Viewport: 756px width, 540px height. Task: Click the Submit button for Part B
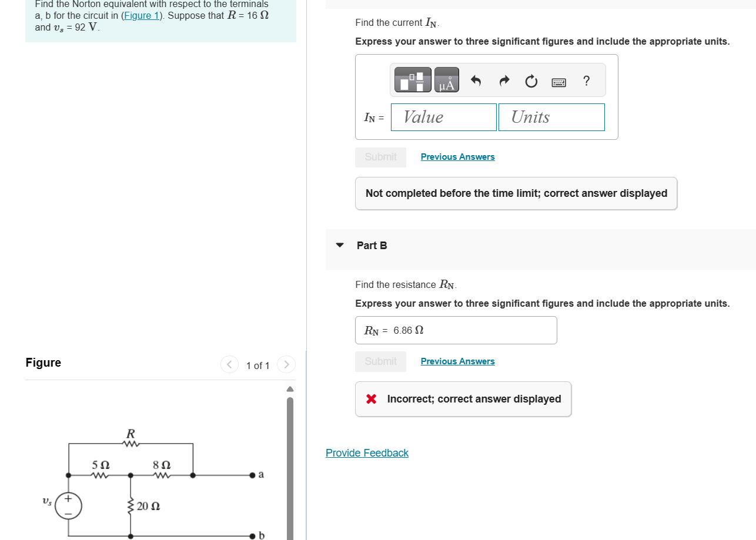click(x=380, y=361)
